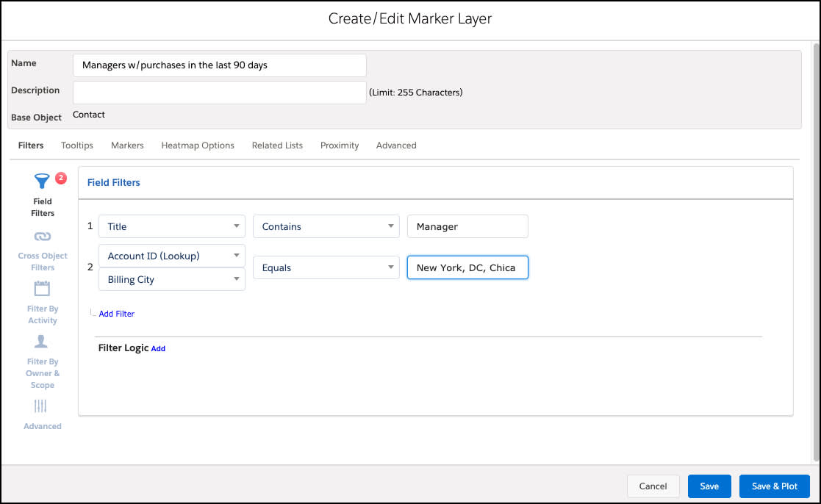Open the Heatmap Options tab
The width and height of the screenshot is (821, 504).
tap(198, 145)
